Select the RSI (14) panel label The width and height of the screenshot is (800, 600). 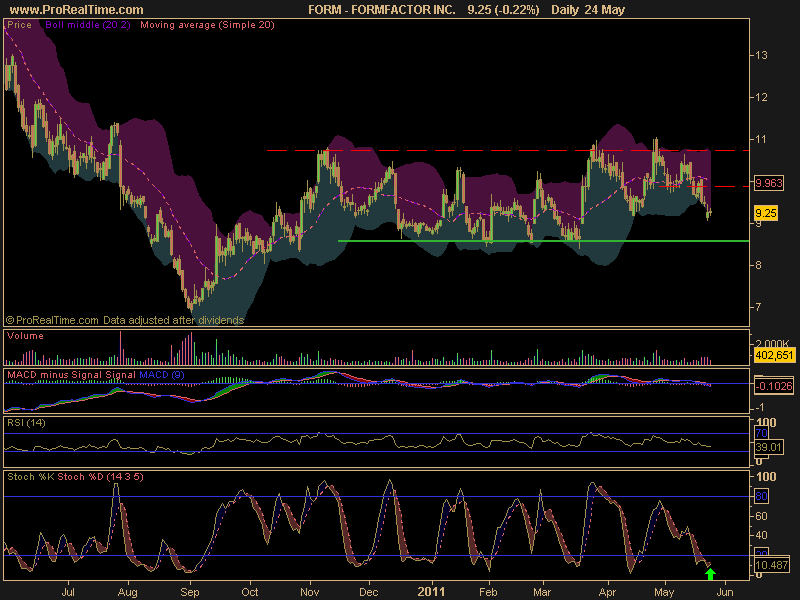26,422
